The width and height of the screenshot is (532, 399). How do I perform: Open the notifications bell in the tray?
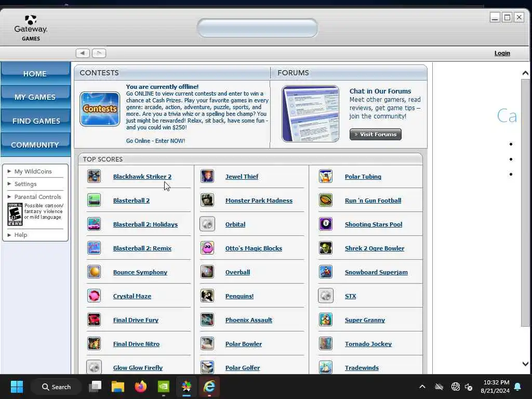[518, 387]
